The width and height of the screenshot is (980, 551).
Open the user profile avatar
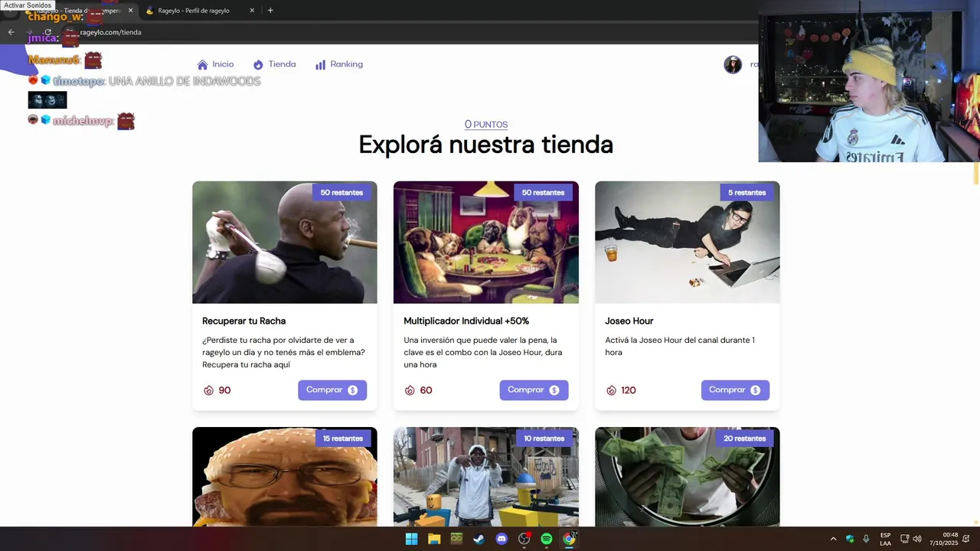(x=733, y=64)
